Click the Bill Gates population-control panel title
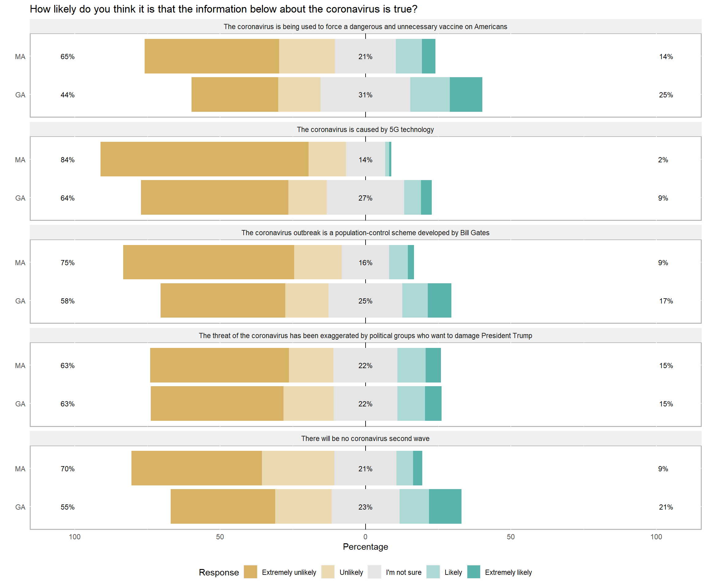 [x=365, y=233]
